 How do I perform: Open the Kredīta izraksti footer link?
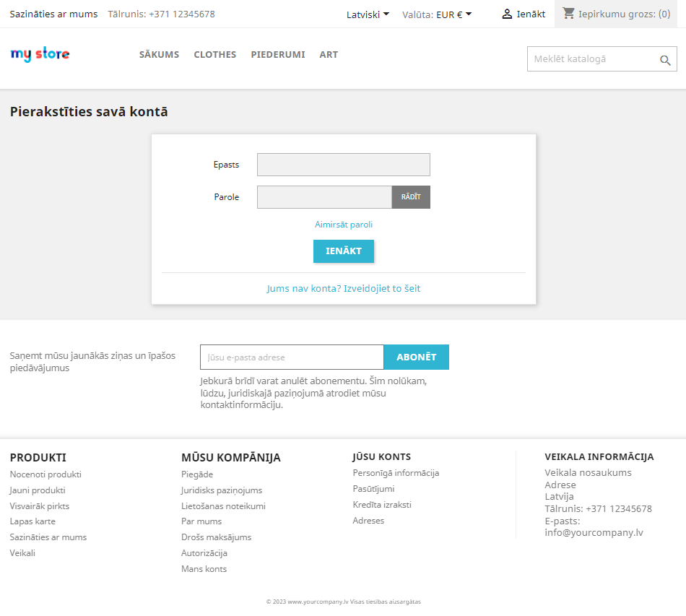(x=383, y=506)
